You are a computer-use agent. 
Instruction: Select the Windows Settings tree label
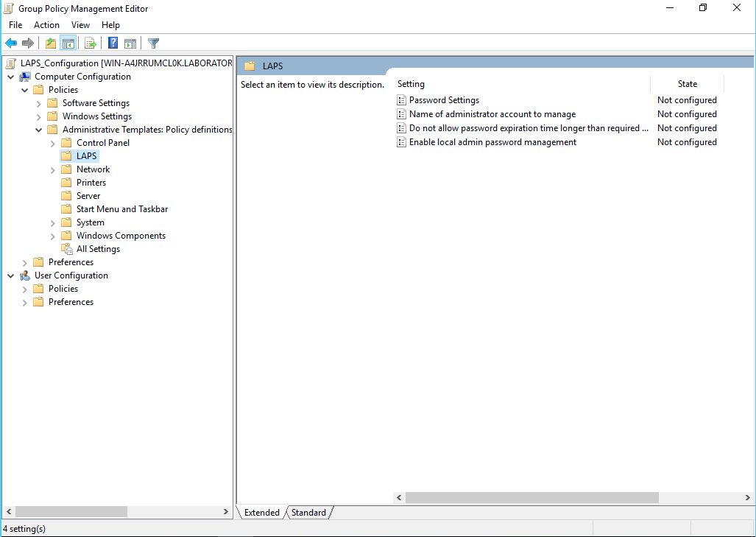click(97, 117)
